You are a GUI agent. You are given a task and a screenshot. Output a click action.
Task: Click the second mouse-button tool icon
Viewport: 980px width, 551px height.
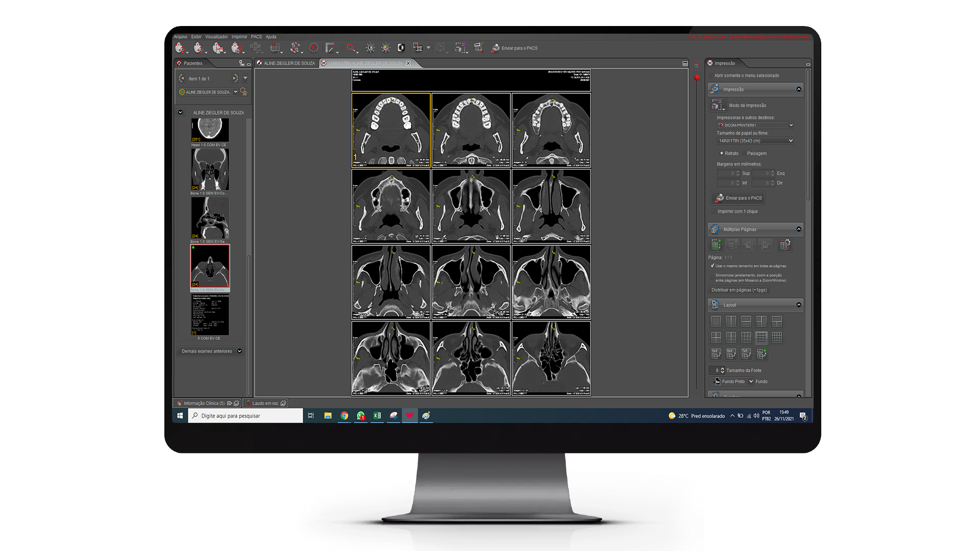click(x=199, y=48)
